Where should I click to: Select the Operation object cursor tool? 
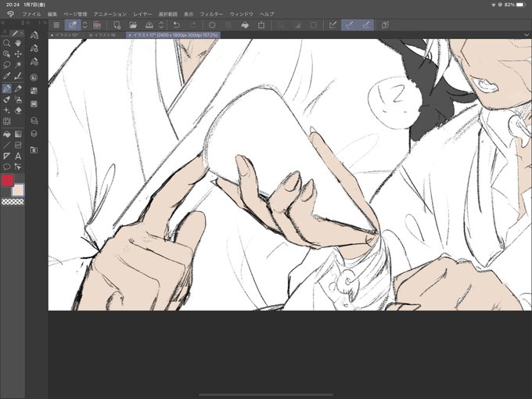[x=6, y=54]
